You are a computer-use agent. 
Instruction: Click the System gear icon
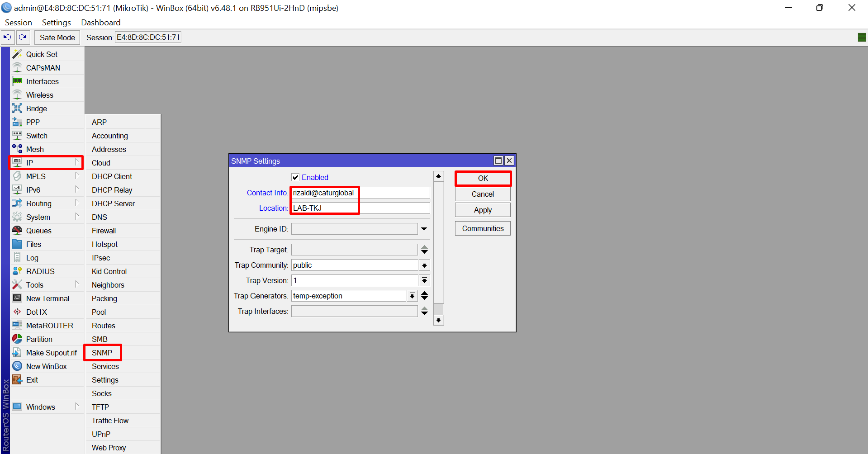[x=17, y=217]
